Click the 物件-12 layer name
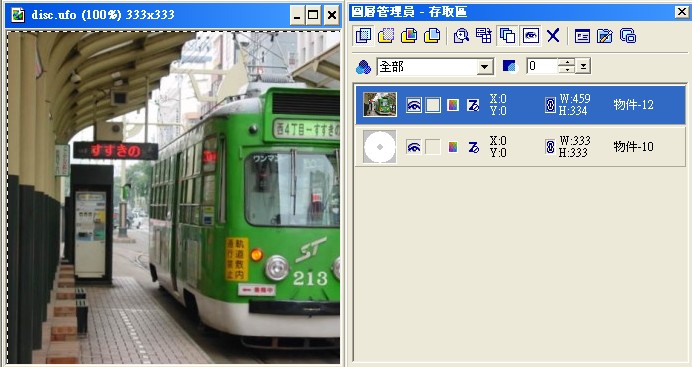 point(633,105)
